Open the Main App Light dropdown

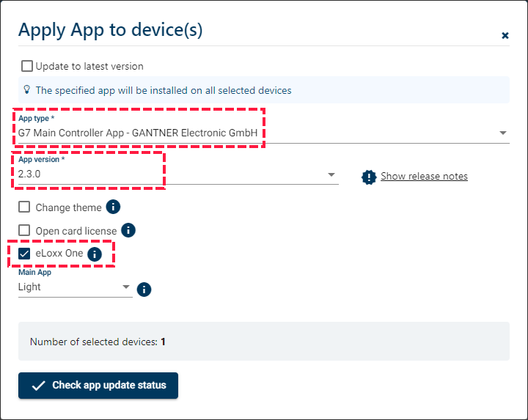[x=75, y=287]
